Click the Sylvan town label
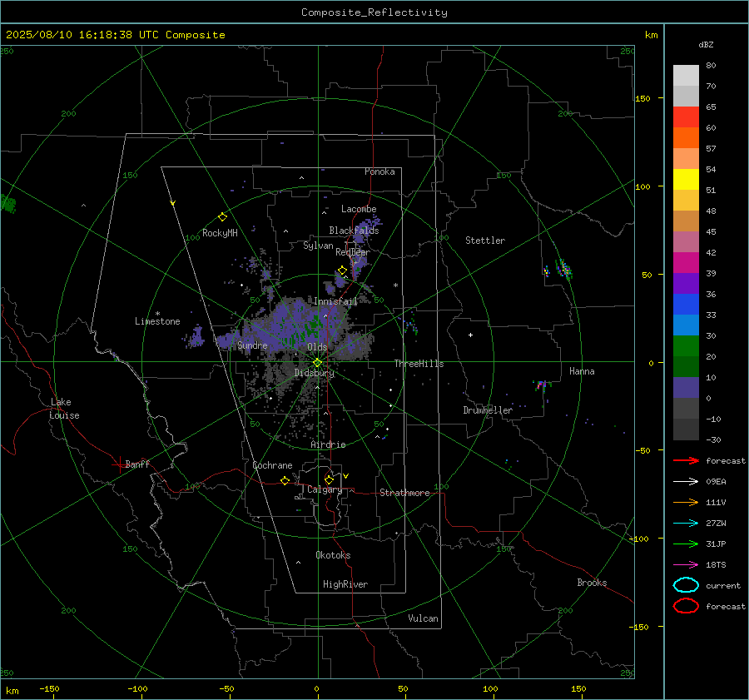 318,246
